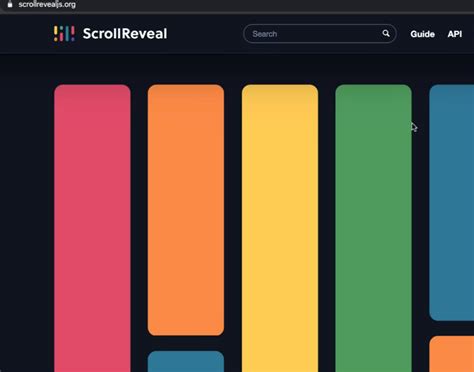Focus the Search input field
This screenshot has height=372, width=474.
tap(320, 34)
